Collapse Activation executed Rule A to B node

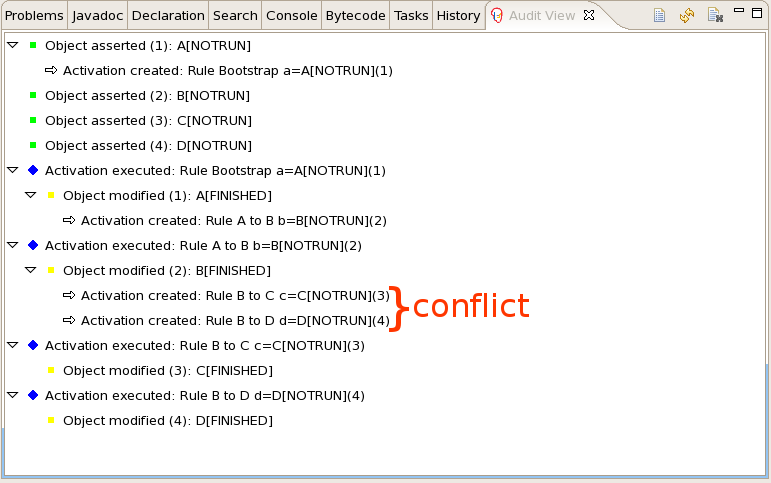(x=13, y=245)
